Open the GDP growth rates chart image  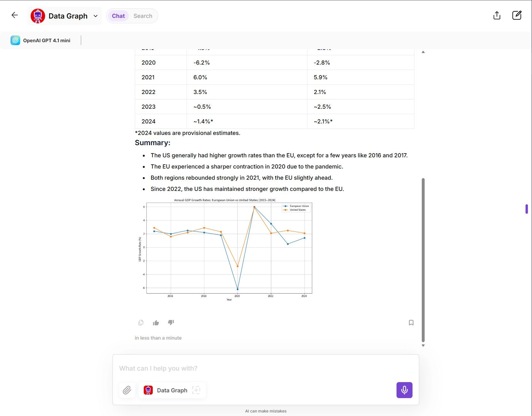[225, 250]
